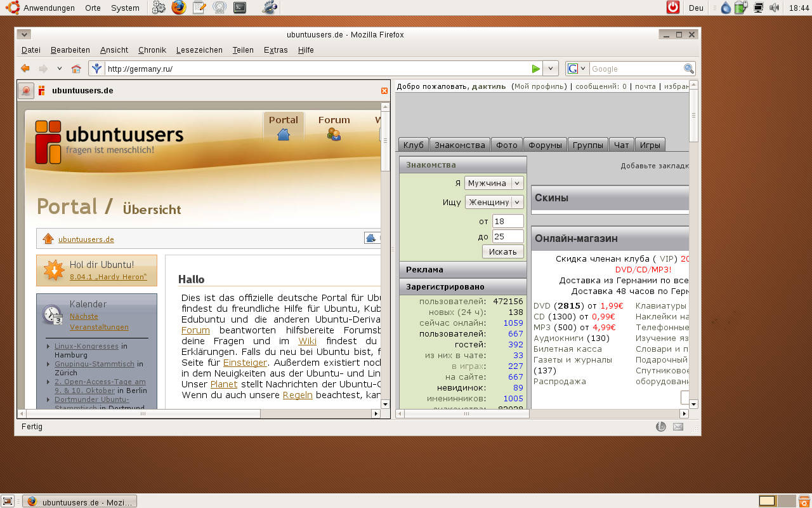812x508 pixels.
Task: Click the почта link in the welcome bar
Action: click(645, 86)
